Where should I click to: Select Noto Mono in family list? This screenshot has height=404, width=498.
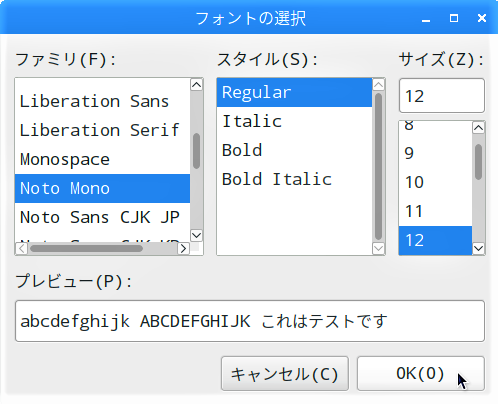[x=102, y=188]
